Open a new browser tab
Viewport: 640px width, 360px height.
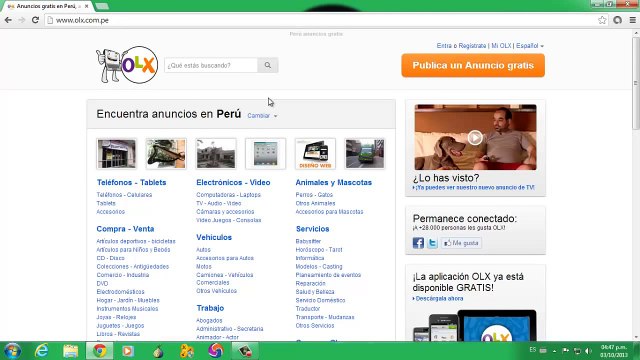coord(102,6)
